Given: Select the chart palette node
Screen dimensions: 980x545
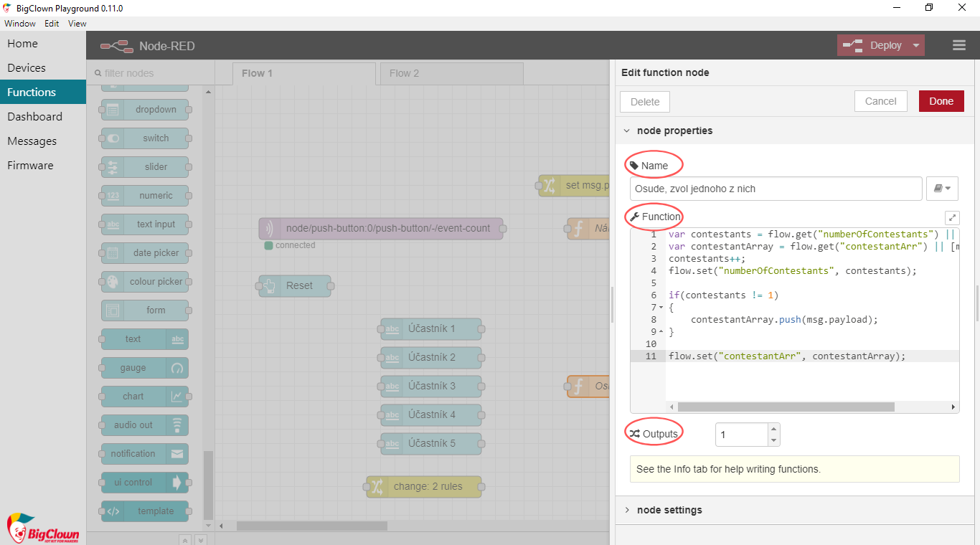Looking at the screenshot, I should pyautogui.click(x=145, y=397).
